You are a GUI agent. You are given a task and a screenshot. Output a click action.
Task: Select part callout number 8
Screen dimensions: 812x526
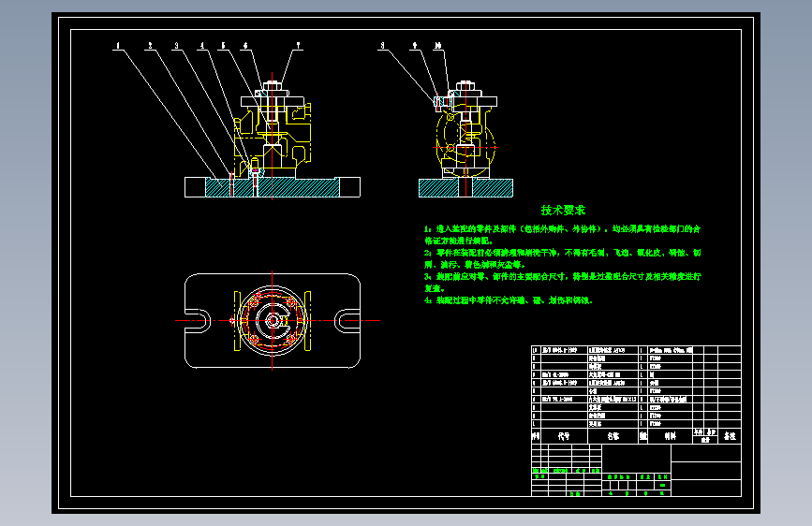tap(383, 46)
